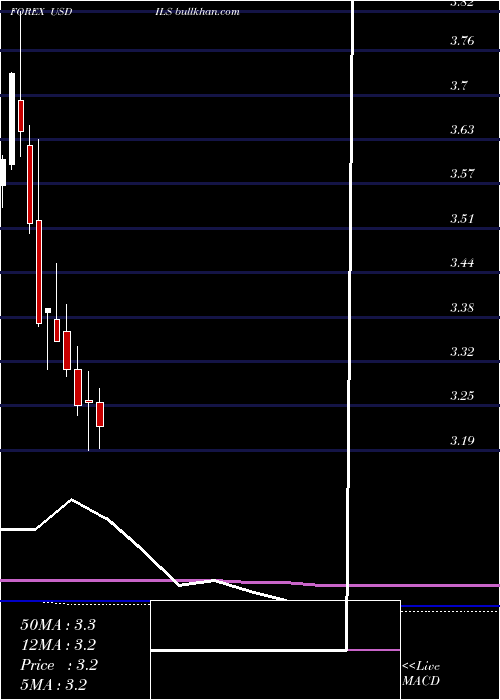Click the Price : 3.2 readout
Image resolution: width=500 pixels, height=700 pixels.
59,665
